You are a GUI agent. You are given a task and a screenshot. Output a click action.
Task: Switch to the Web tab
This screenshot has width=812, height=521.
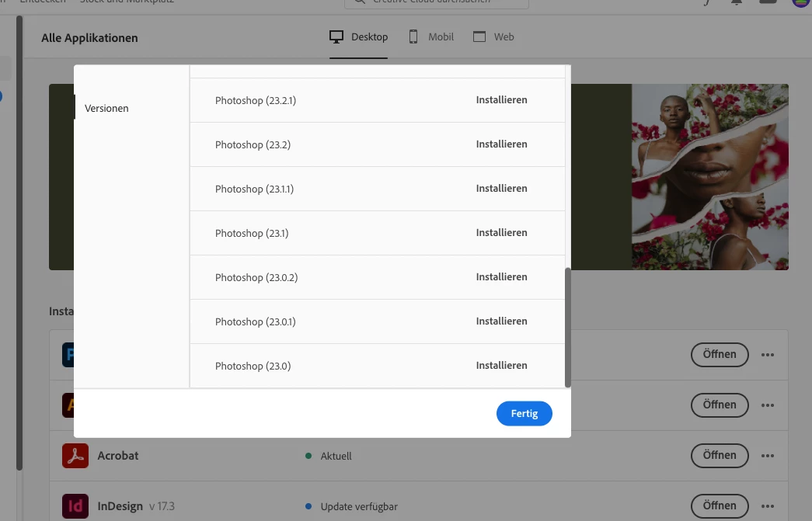493,37
